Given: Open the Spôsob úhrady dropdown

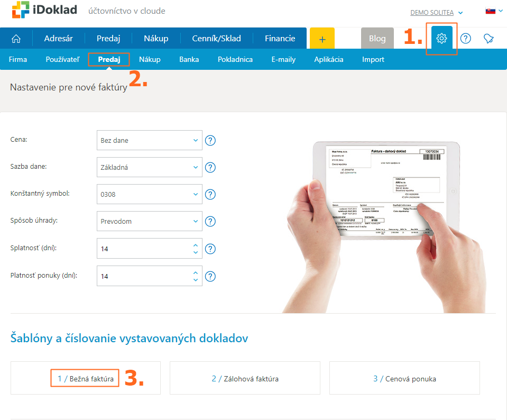Looking at the screenshot, I should 149,222.
